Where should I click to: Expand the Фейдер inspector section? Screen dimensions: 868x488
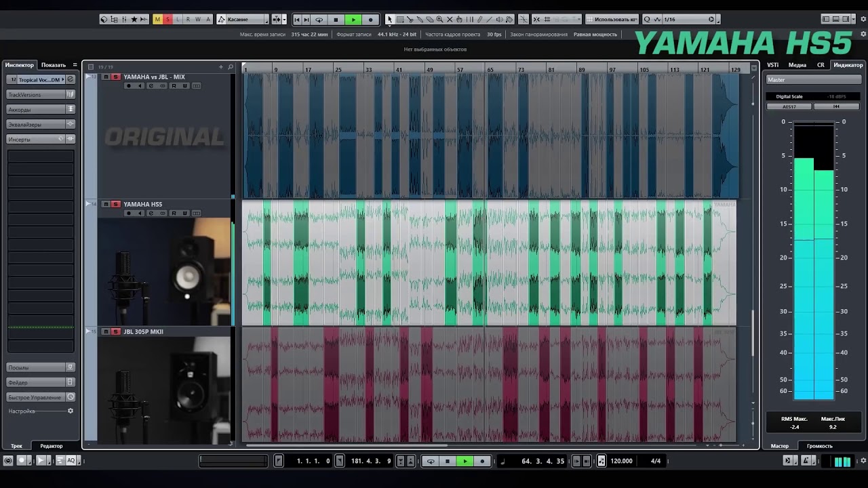[41, 382]
